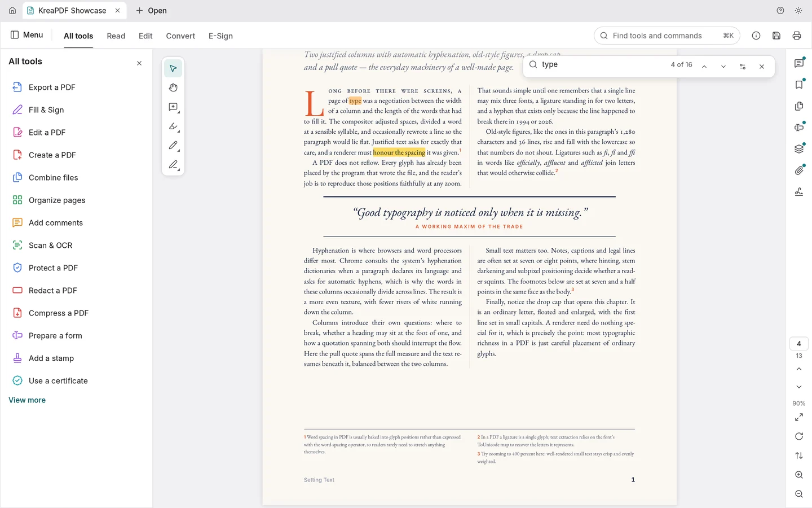The image size is (812, 508).
Task: Print the document
Action: (x=797, y=36)
